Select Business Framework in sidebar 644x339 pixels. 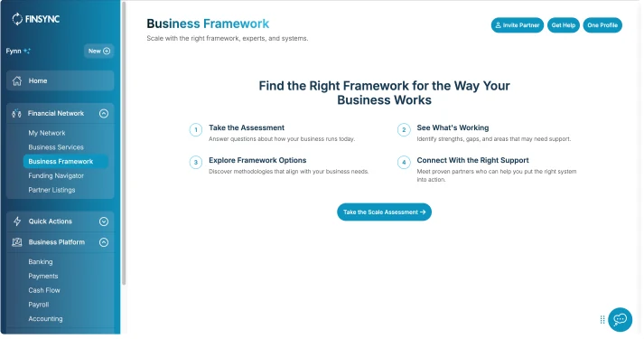click(x=66, y=162)
